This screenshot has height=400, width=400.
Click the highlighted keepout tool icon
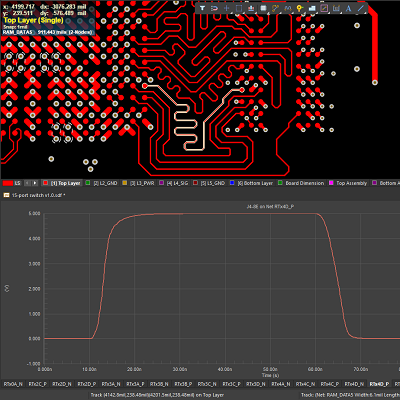tap(324, 8)
